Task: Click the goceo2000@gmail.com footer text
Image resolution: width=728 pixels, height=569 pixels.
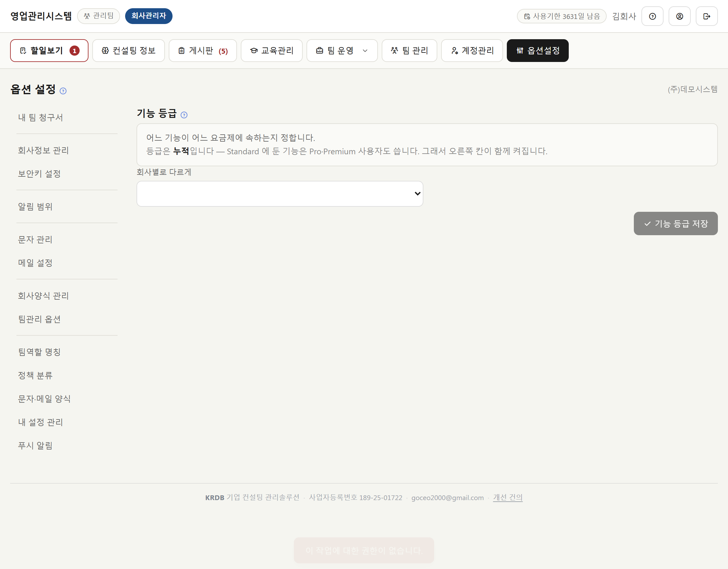Action: tap(447, 498)
